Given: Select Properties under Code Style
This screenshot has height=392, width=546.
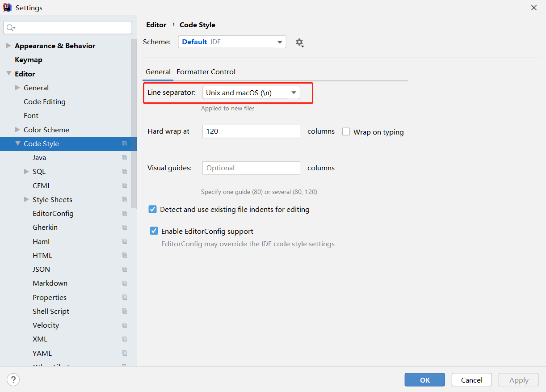Looking at the screenshot, I should [x=50, y=297].
